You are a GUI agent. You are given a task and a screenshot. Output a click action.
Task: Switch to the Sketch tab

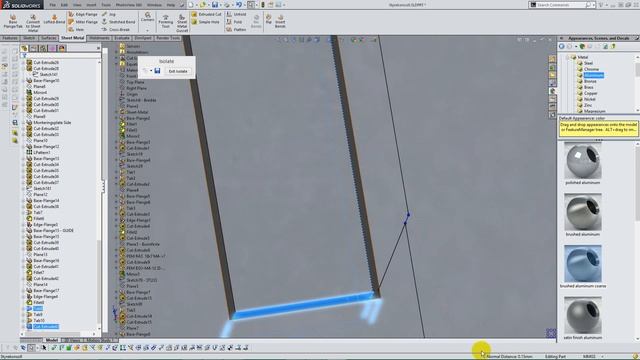click(29, 38)
